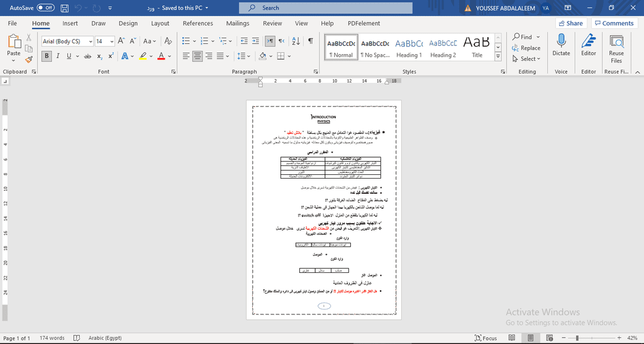644x344 pixels.
Task: Click in the Search box
Action: 326,8
